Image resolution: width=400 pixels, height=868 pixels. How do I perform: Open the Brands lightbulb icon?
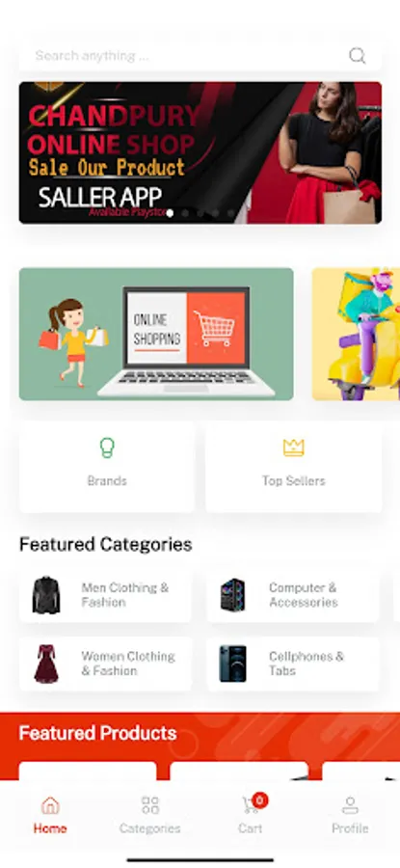pos(107,448)
